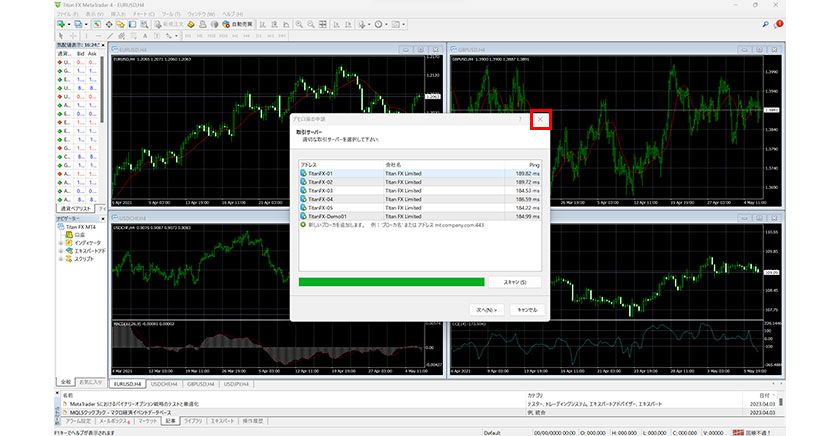The height and width of the screenshot is (436, 840).
Task: Click the zoom in magnifier toolbar icon
Action: 299,23
